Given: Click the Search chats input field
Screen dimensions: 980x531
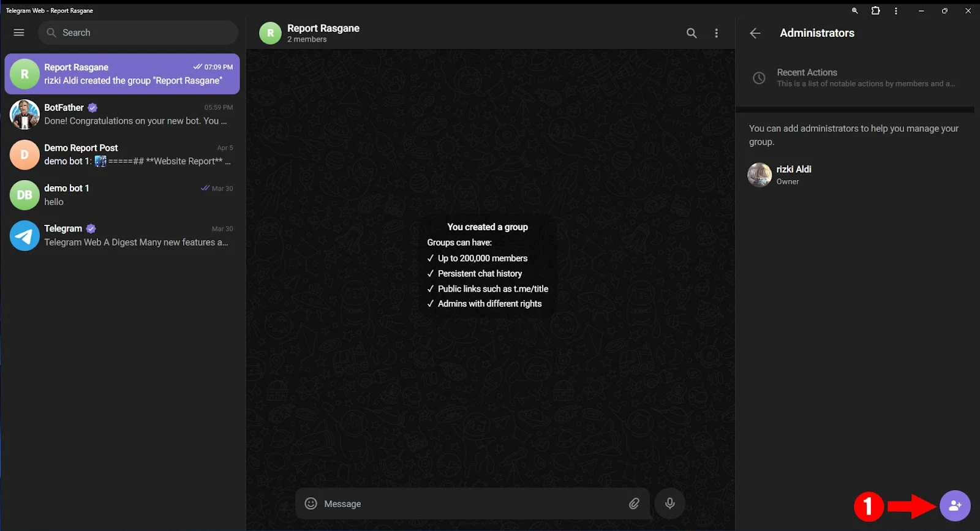Looking at the screenshot, I should [138, 32].
